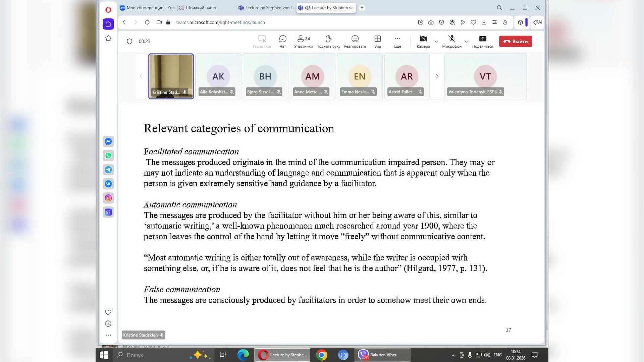Toggle the Камера camera on
The image size is (644, 362).
[423, 41]
